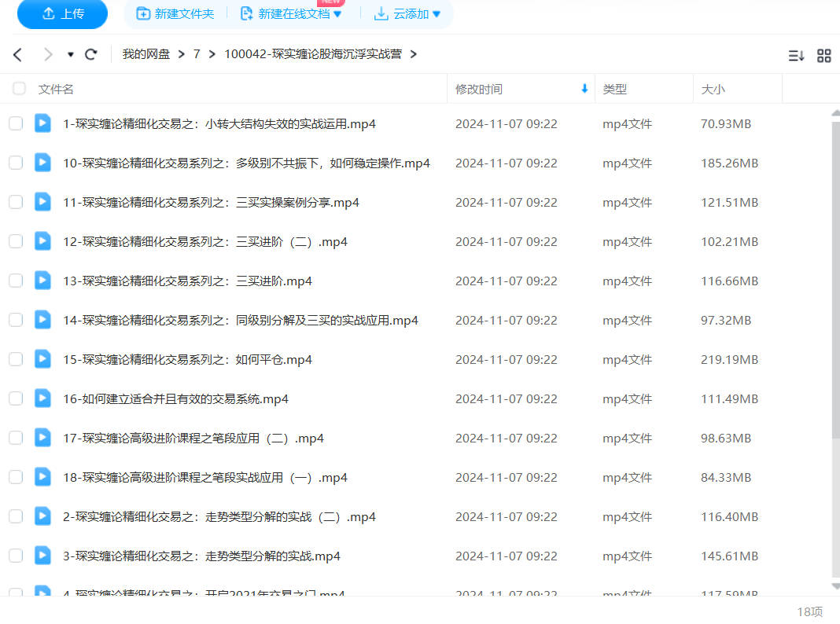Check the box for 17-笔段应用（二） file
Viewport: 840px width, 624px height.
(x=16, y=438)
